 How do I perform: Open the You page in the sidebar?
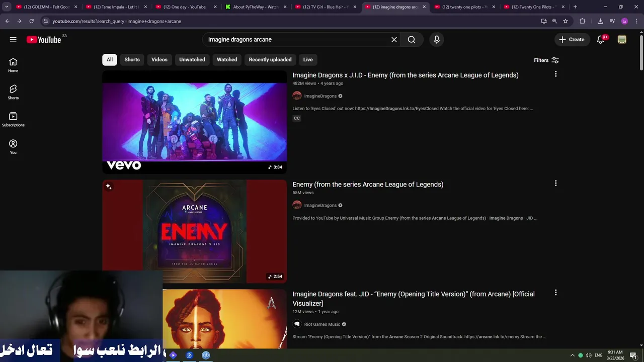click(13, 147)
